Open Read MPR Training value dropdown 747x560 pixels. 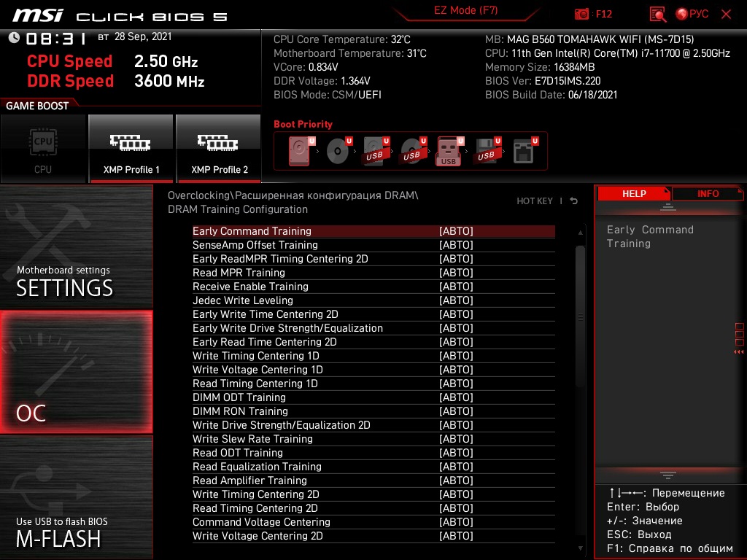point(456,273)
